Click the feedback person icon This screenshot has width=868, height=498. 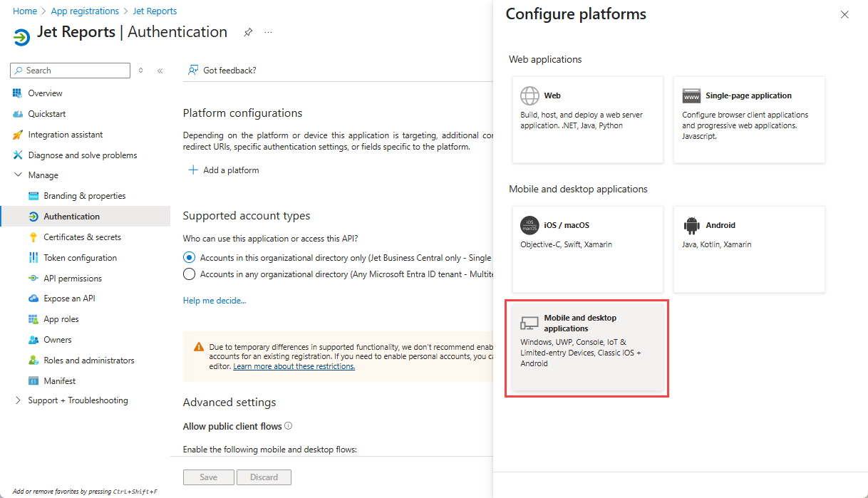pyautogui.click(x=192, y=71)
